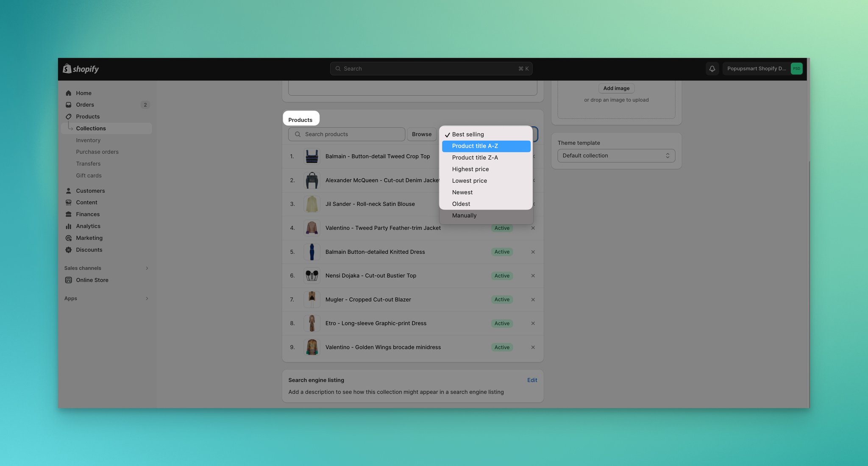Click the Browse button

[422, 134]
